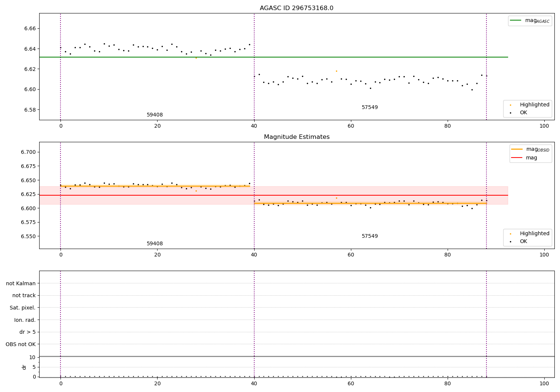The image size is (560, 392).
Task: Click 'Highlighted' legend entry in the middle panel
Action: click(530, 234)
